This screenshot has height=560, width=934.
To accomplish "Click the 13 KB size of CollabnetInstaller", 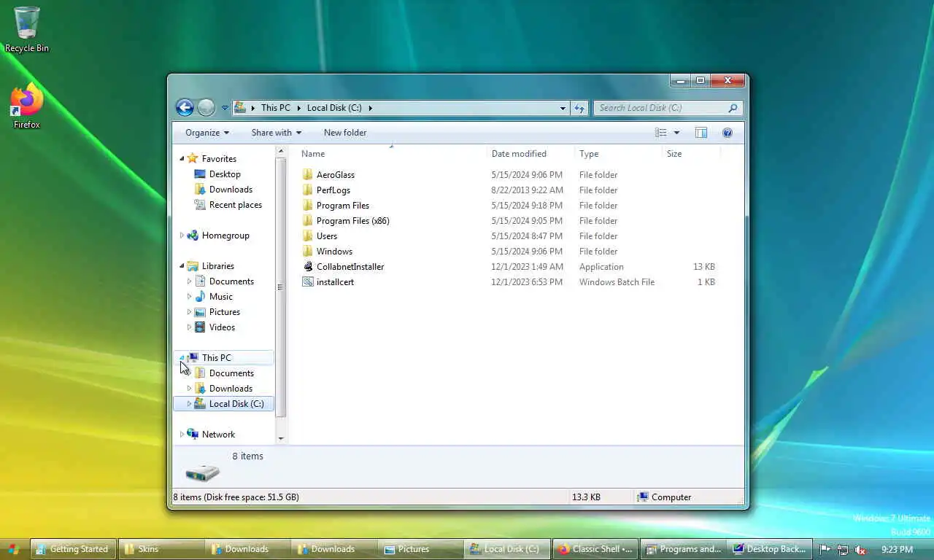I will pyautogui.click(x=704, y=267).
